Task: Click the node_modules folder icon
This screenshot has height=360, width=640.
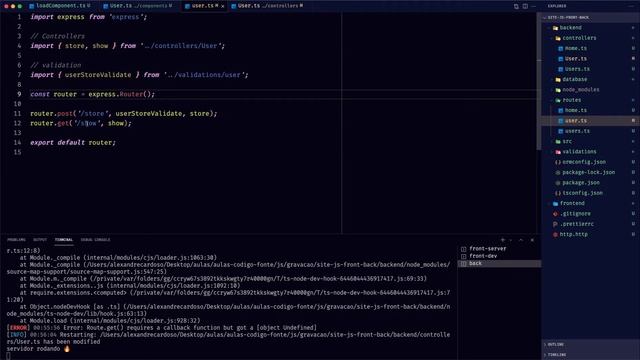Action: coord(558,90)
